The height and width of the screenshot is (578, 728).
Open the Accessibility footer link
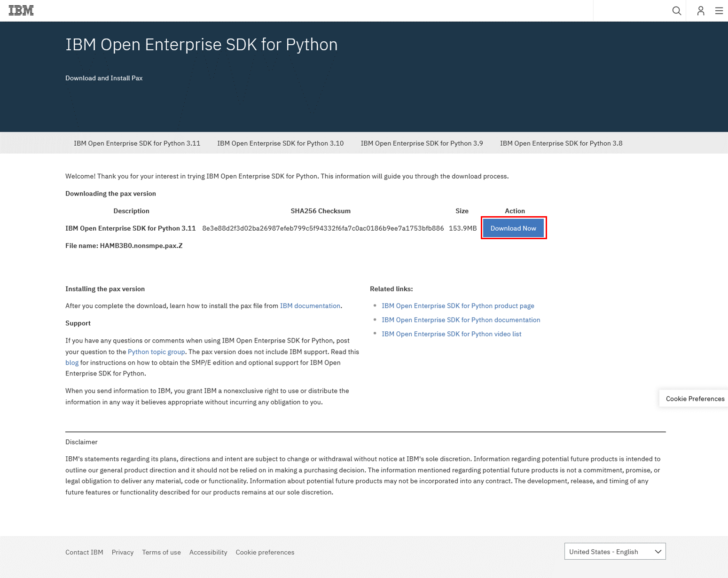[208, 552]
